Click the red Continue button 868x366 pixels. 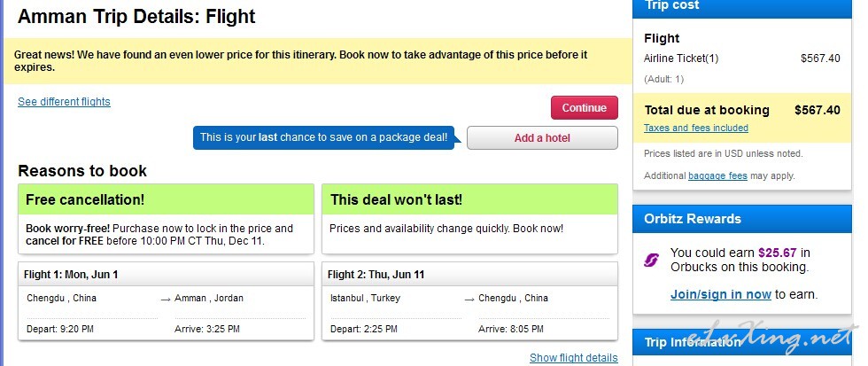584,108
